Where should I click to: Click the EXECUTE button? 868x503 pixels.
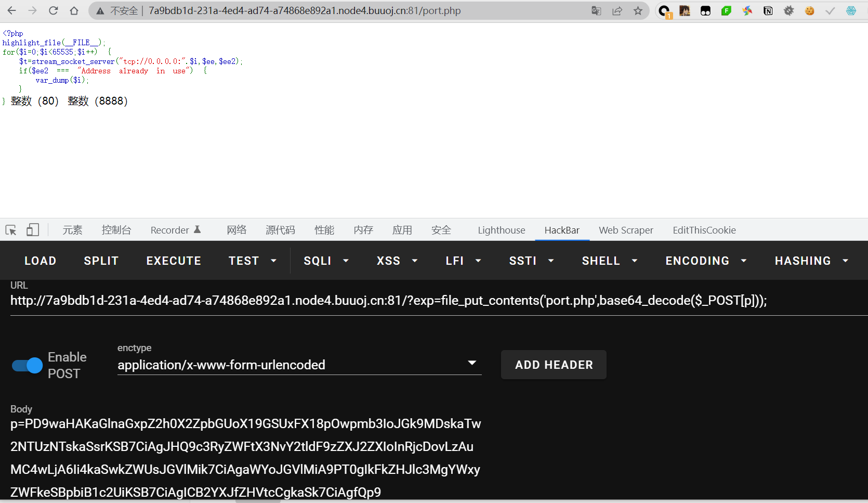point(174,261)
